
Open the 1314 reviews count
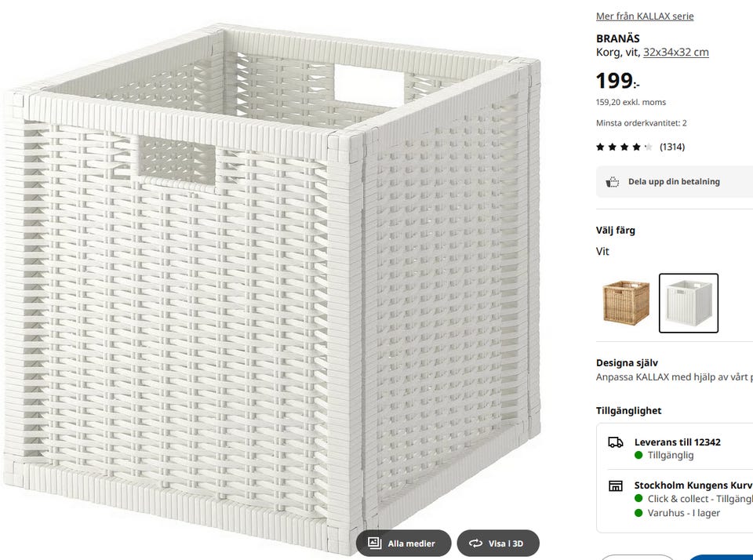(x=672, y=147)
